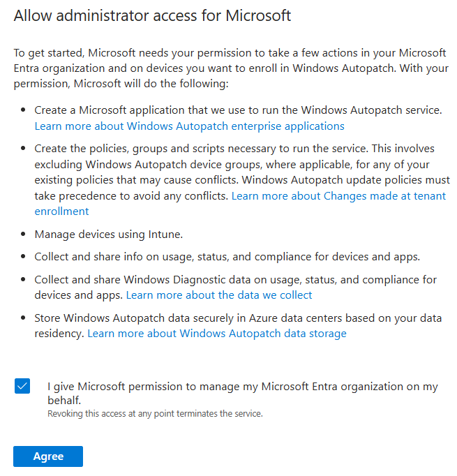Click the 'Allow administrator access for Microsoft' heading
Viewport: 457px width, 476px height.
coord(152,16)
